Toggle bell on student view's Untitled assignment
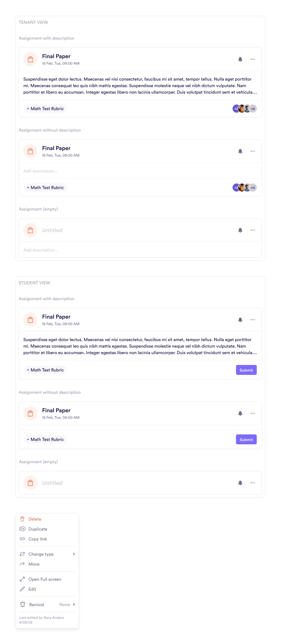Screen dimensions: 281x644 pyautogui.click(x=240, y=483)
